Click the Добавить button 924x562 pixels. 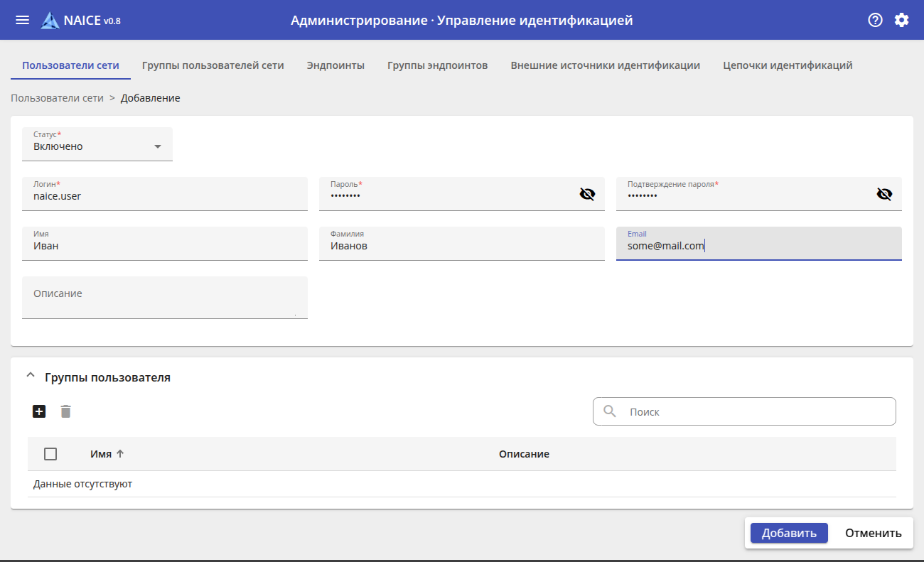789,533
